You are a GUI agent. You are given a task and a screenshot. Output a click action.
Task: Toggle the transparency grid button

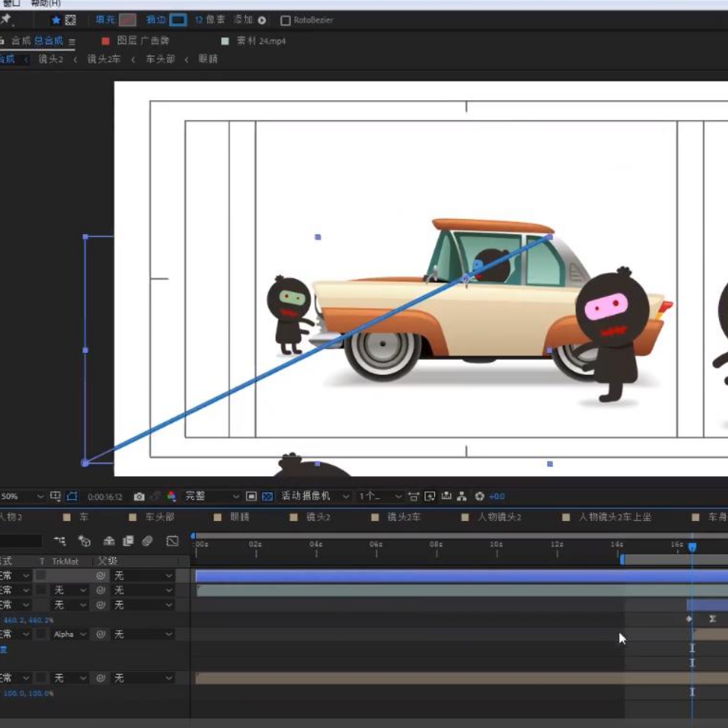tap(267, 496)
